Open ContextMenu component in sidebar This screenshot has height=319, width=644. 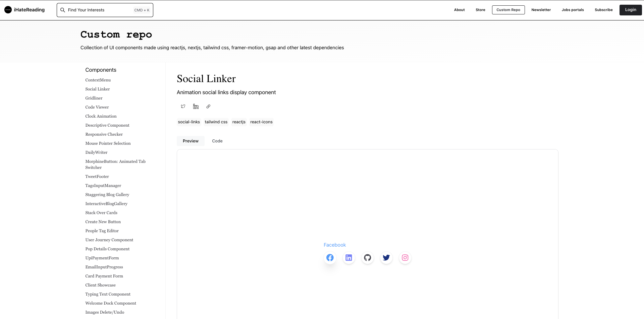coord(98,80)
